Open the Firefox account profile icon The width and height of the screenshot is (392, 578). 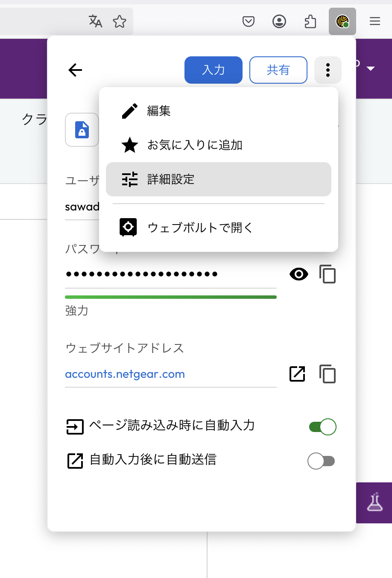[279, 21]
